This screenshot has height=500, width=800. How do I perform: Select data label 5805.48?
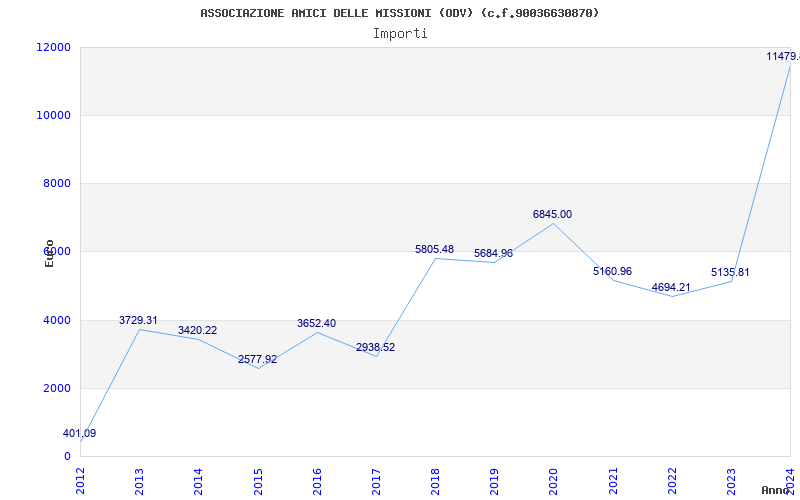(x=435, y=249)
